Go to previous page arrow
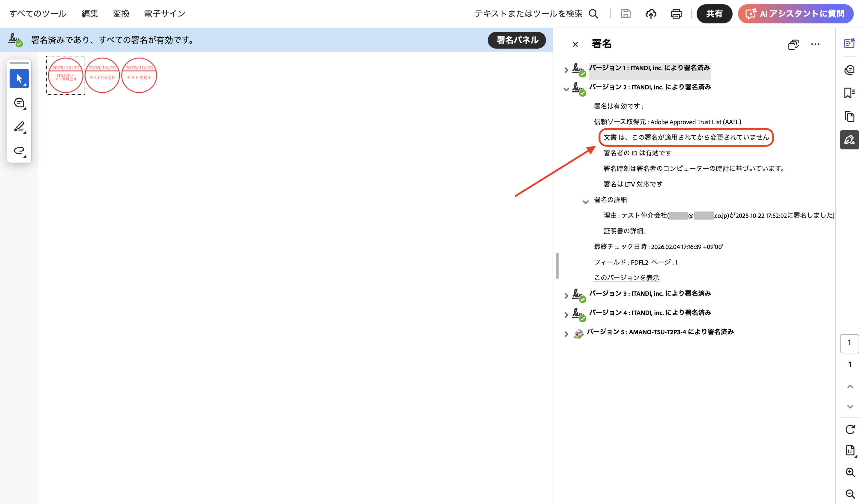The image size is (864, 504). pyautogui.click(x=850, y=387)
